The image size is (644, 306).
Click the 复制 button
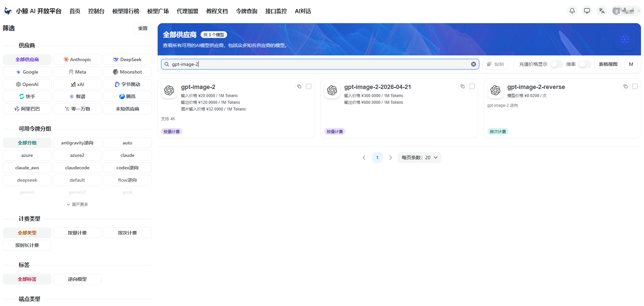coord(495,64)
